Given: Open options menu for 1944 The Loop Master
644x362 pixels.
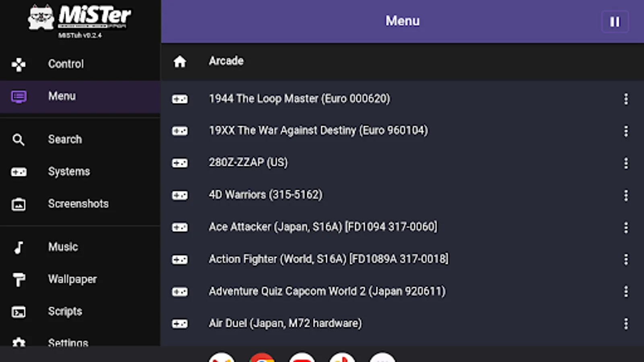Looking at the screenshot, I should pyautogui.click(x=626, y=99).
